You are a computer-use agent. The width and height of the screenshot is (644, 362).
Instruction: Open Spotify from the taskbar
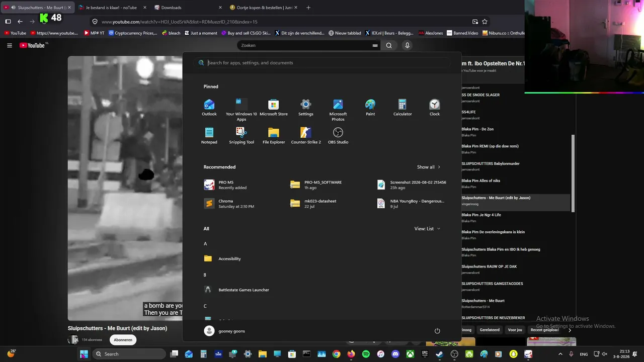366,354
